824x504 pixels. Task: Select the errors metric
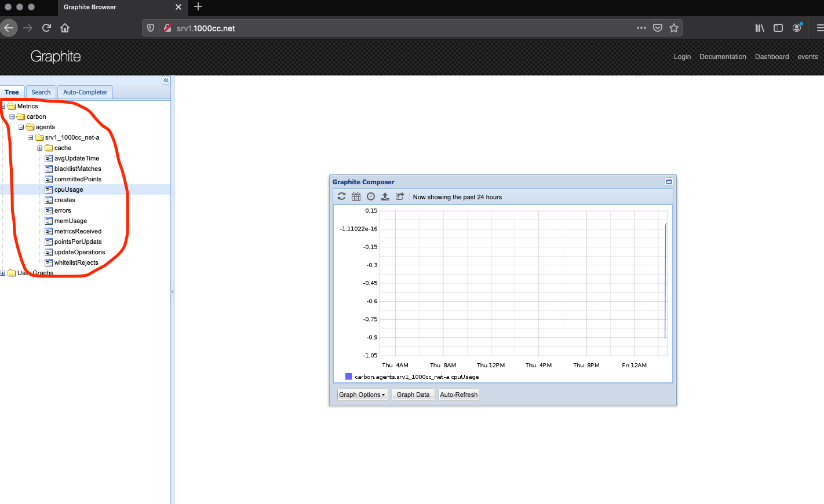point(63,211)
